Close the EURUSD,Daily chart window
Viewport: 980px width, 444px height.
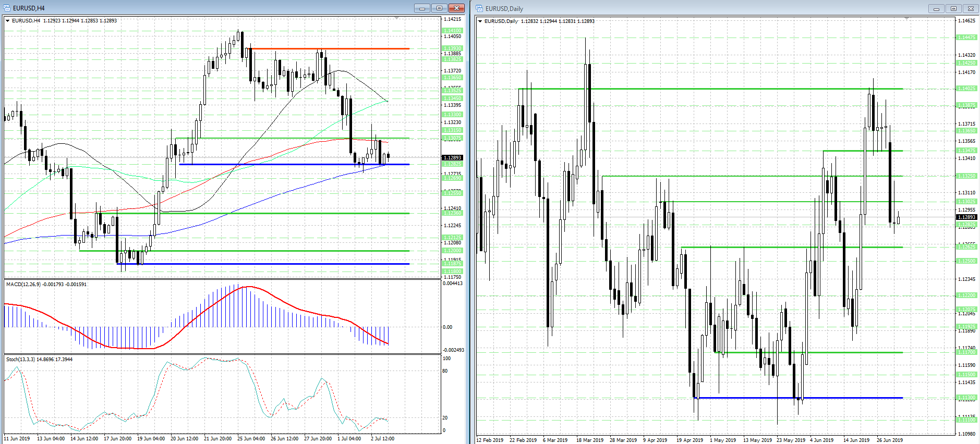(971, 8)
